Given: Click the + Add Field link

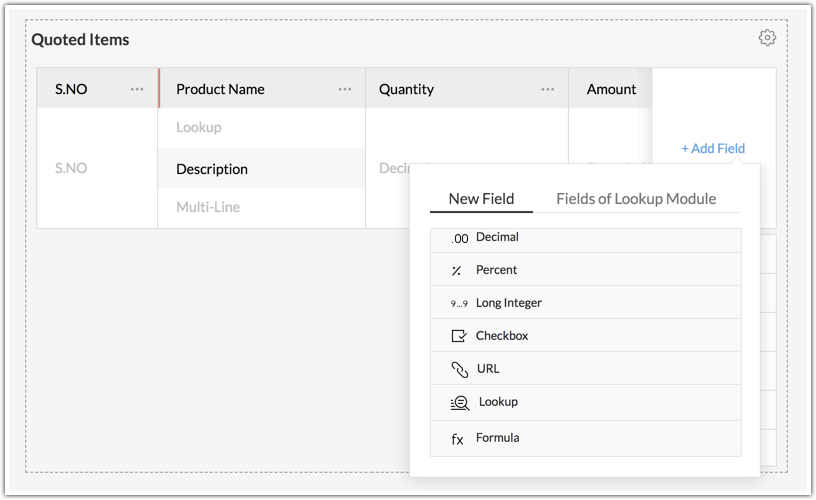Looking at the screenshot, I should (713, 148).
